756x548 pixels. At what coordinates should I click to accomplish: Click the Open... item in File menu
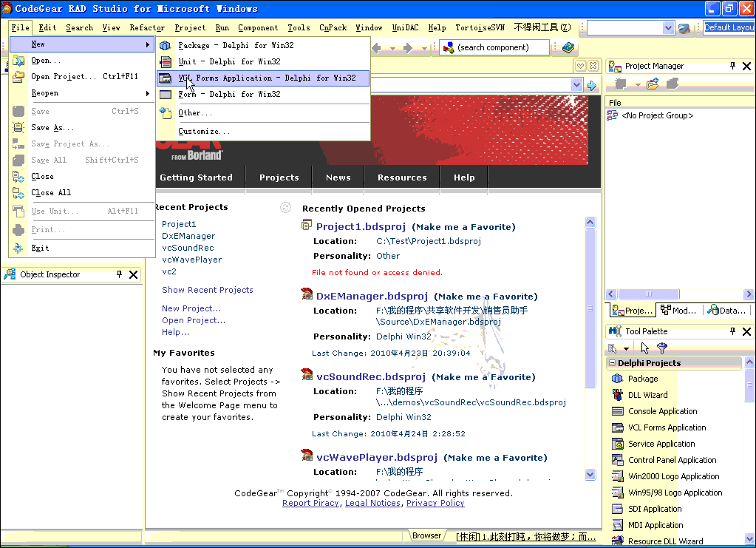(82, 61)
